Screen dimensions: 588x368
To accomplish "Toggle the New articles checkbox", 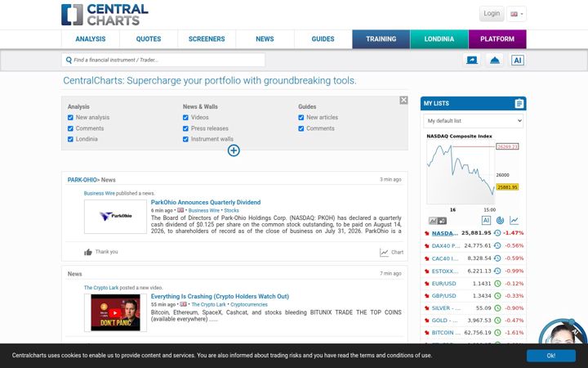I will click(x=301, y=118).
